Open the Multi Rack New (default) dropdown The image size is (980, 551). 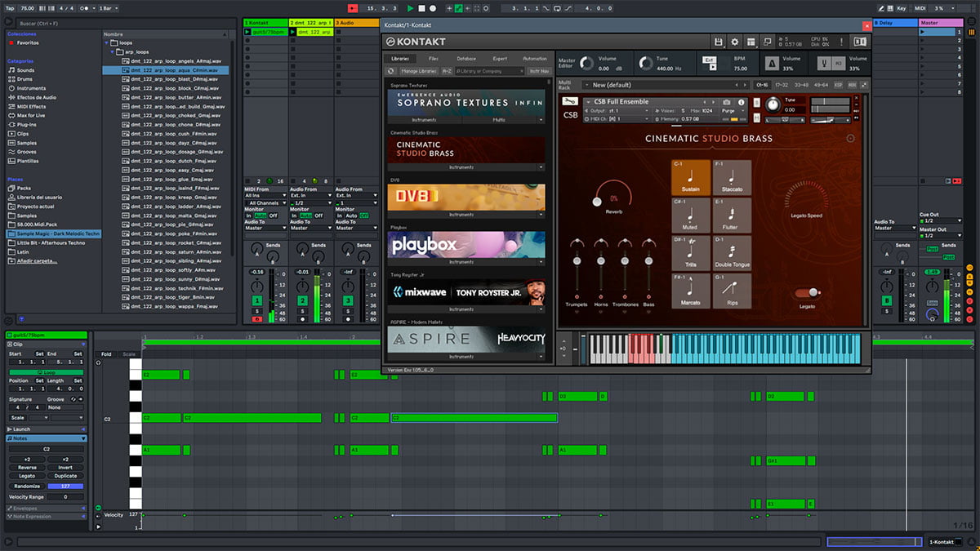(665, 85)
